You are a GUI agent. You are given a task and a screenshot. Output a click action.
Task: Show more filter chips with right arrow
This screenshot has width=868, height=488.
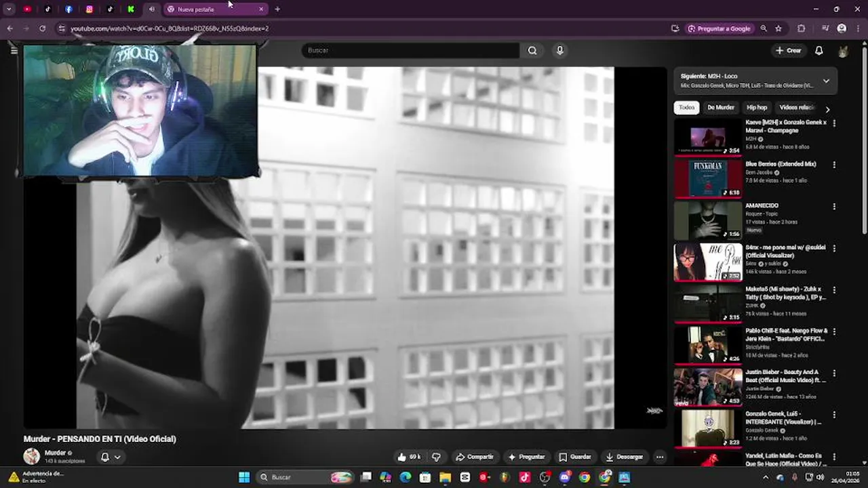click(x=827, y=109)
